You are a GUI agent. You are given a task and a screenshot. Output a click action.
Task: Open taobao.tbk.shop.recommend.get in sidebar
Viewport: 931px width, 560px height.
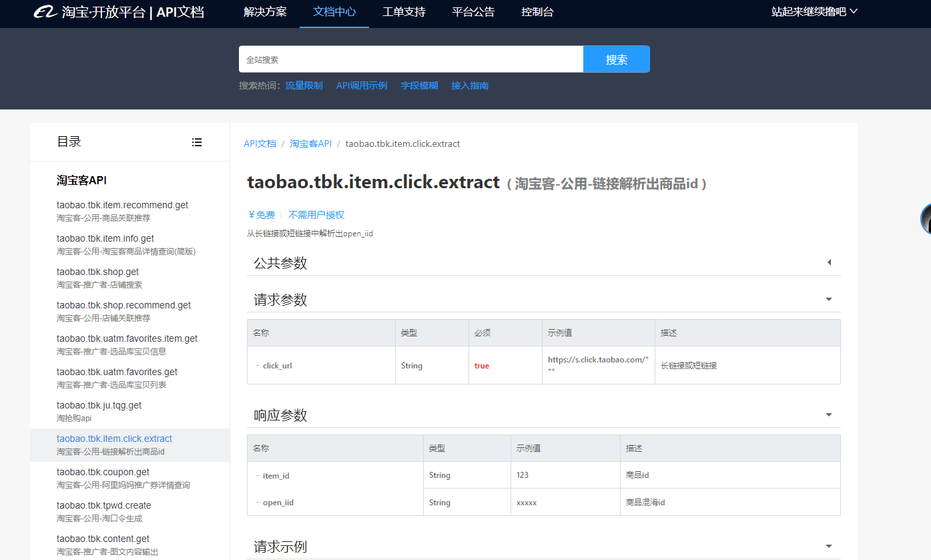point(123,305)
